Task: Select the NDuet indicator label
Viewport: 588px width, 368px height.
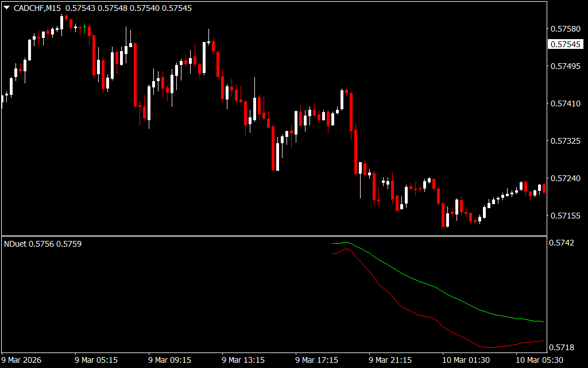Action: click(43, 244)
